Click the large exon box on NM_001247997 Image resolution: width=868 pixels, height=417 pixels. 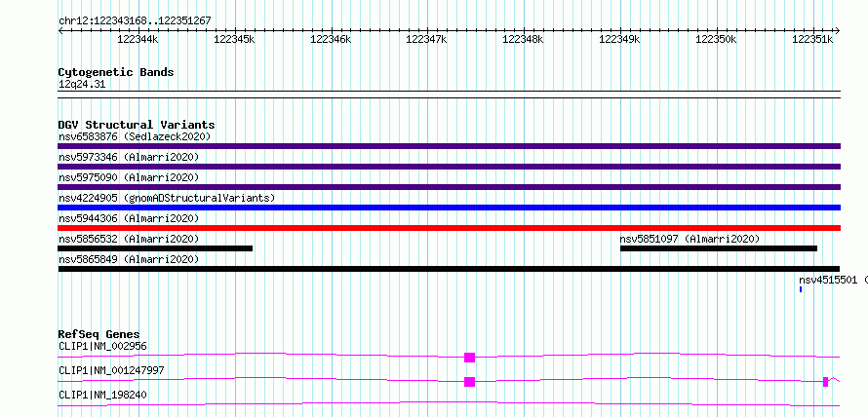click(469, 382)
